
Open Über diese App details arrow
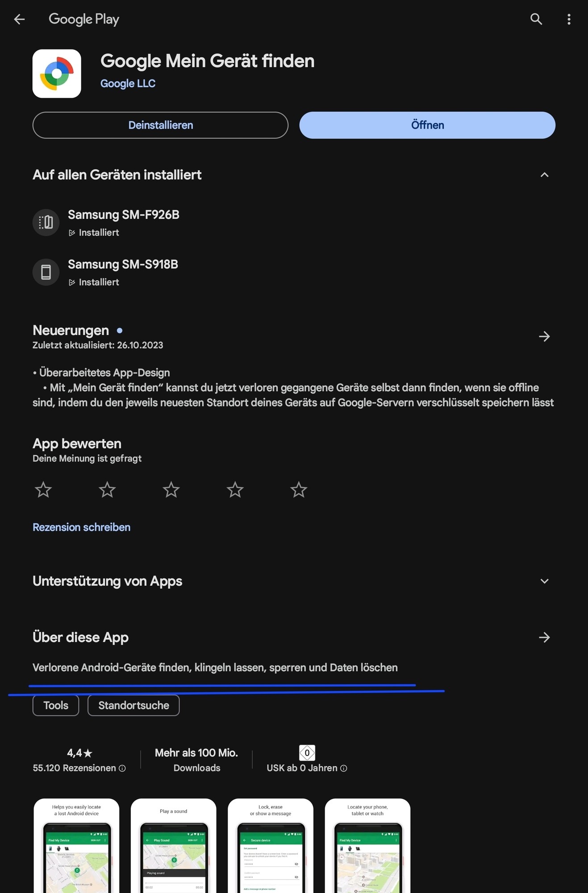[544, 638]
